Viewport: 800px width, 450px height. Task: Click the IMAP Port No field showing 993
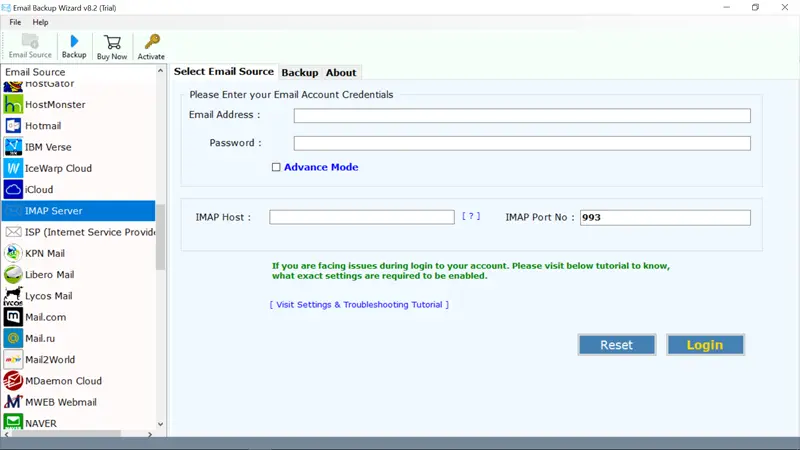[x=665, y=217]
